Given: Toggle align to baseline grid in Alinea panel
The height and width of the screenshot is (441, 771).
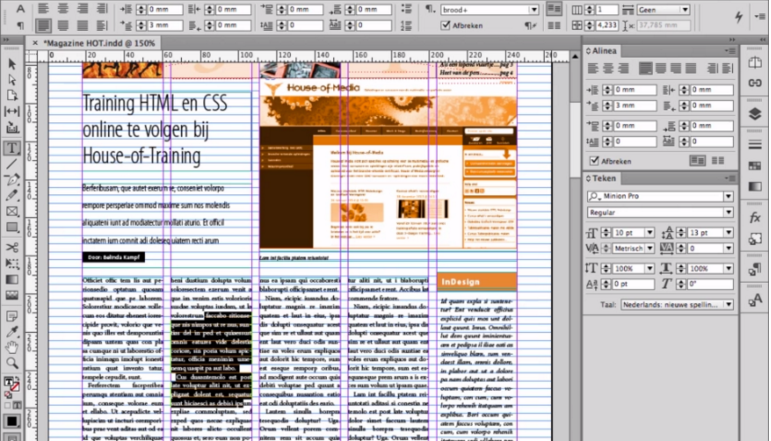Looking at the screenshot, I should click(717, 161).
